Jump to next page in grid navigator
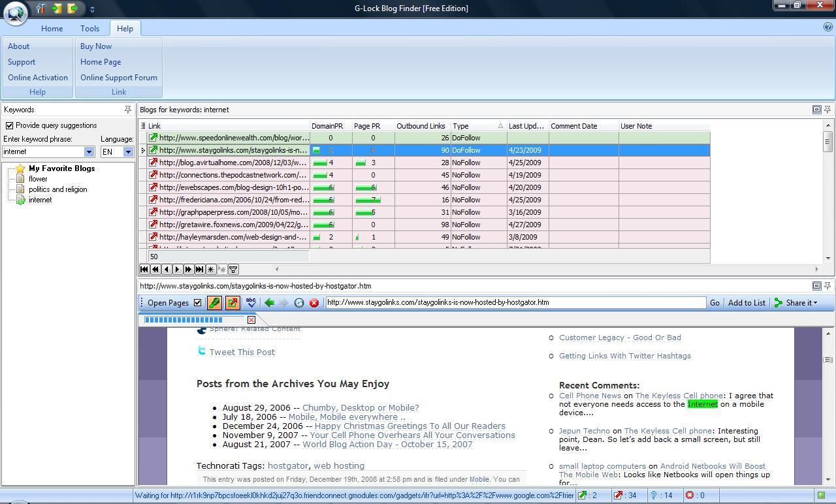This screenshot has height=504, width=836. [189, 269]
